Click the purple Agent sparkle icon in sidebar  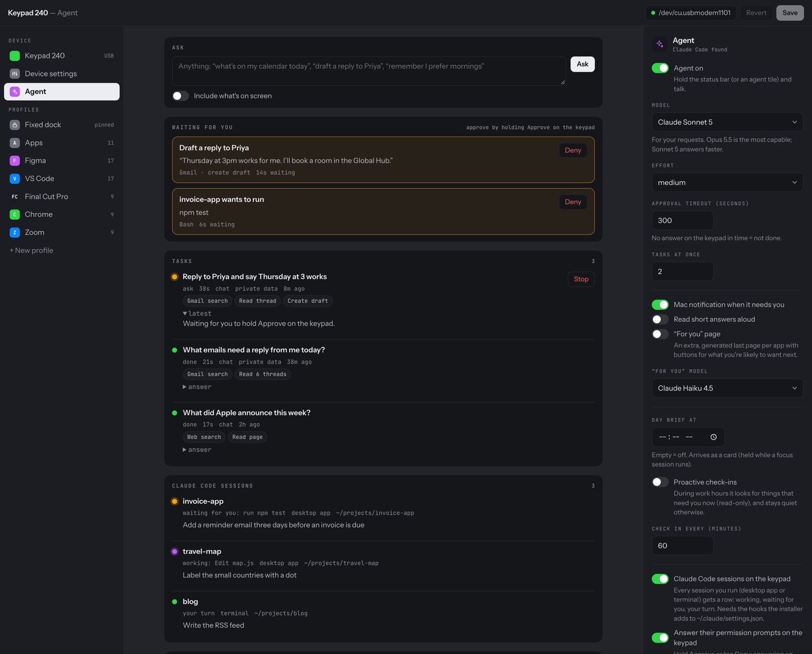pos(15,91)
